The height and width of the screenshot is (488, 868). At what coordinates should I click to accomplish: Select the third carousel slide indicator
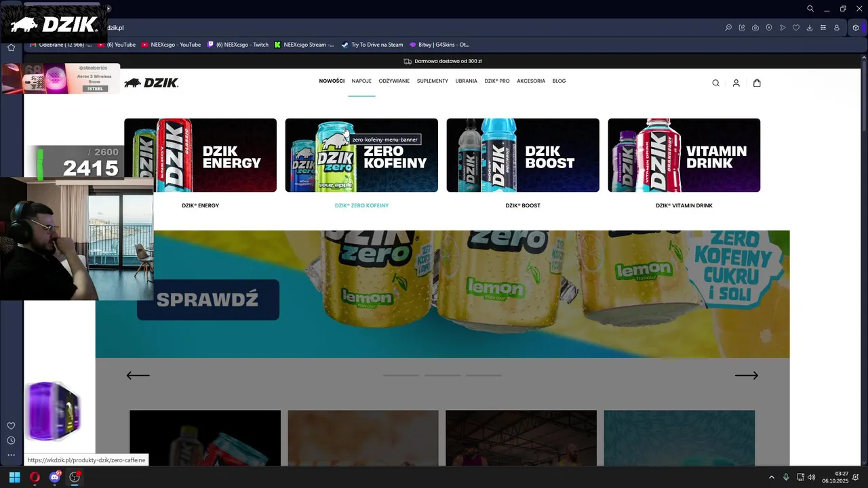click(x=484, y=375)
